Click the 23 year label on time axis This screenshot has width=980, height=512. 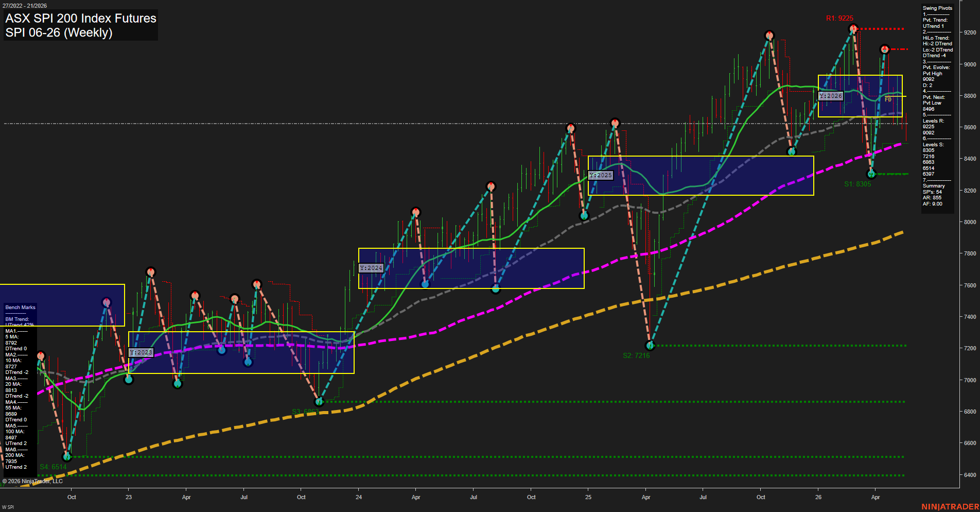[129, 497]
